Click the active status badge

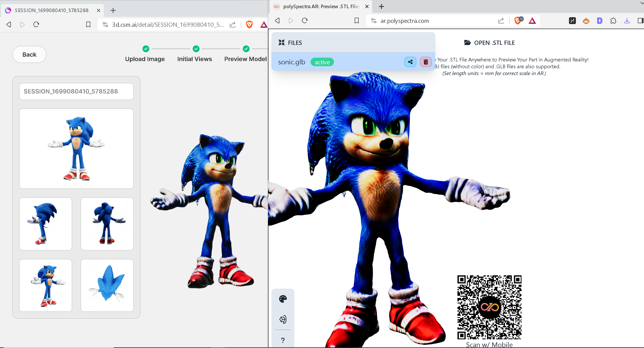point(322,62)
